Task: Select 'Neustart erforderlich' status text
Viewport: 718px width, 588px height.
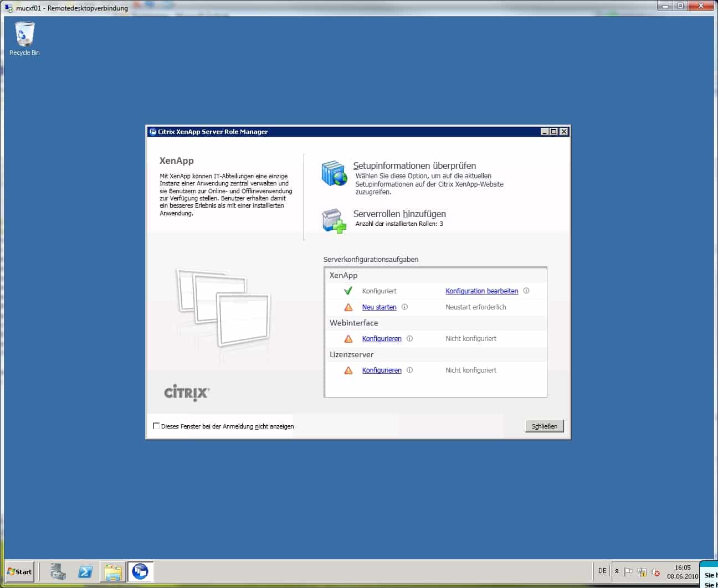Action: coord(476,307)
